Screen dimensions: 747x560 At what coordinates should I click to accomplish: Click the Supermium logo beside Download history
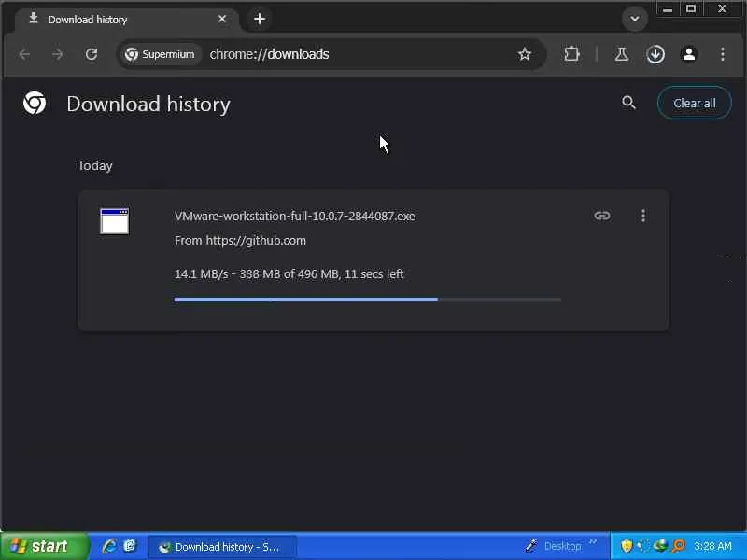coord(35,103)
